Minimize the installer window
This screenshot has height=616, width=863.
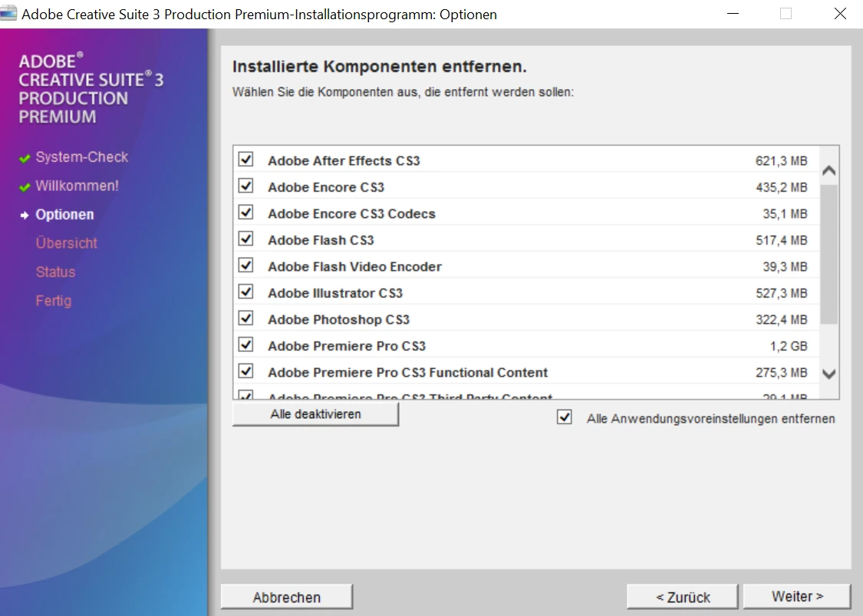[x=733, y=13]
